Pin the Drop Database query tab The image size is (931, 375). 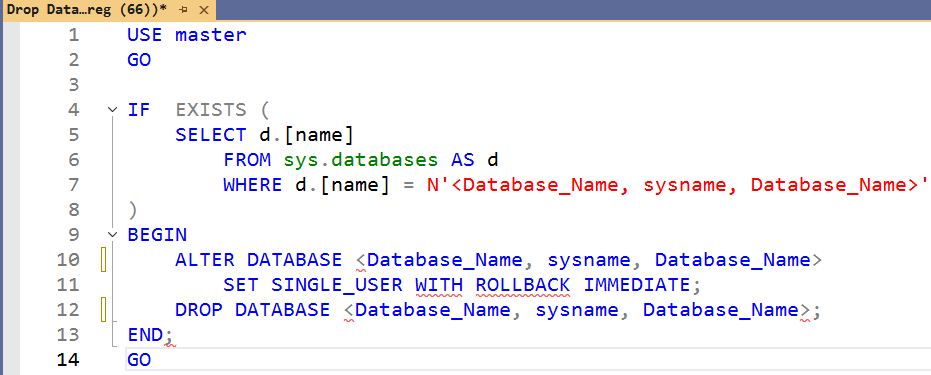(x=183, y=10)
